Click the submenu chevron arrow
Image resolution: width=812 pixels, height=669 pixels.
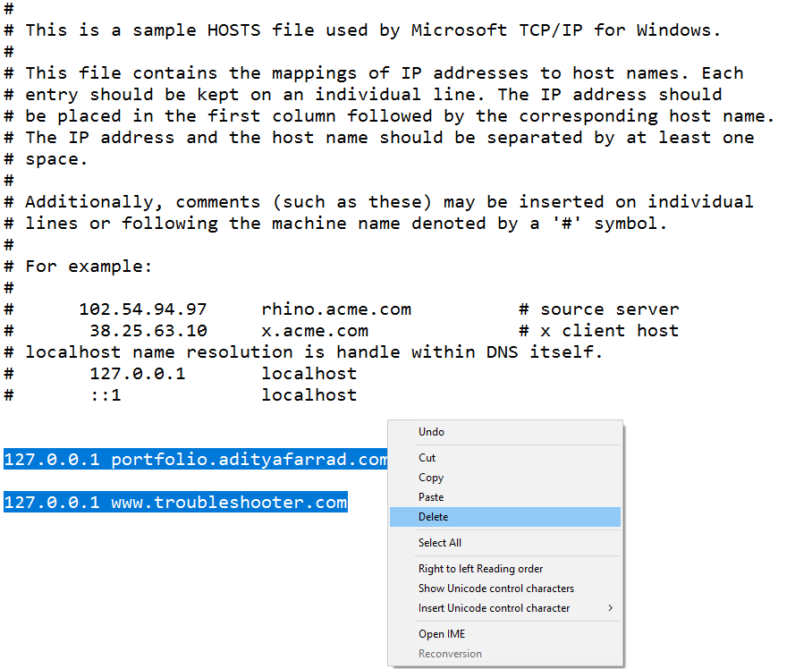click(x=613, y=608)
